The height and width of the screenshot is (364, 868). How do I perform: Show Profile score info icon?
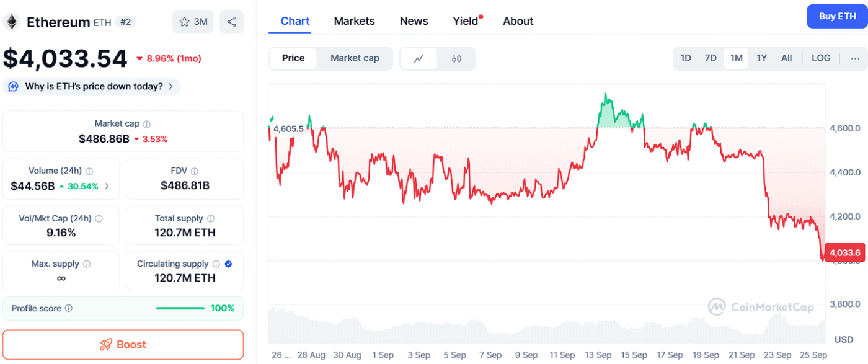coord(69,308)
